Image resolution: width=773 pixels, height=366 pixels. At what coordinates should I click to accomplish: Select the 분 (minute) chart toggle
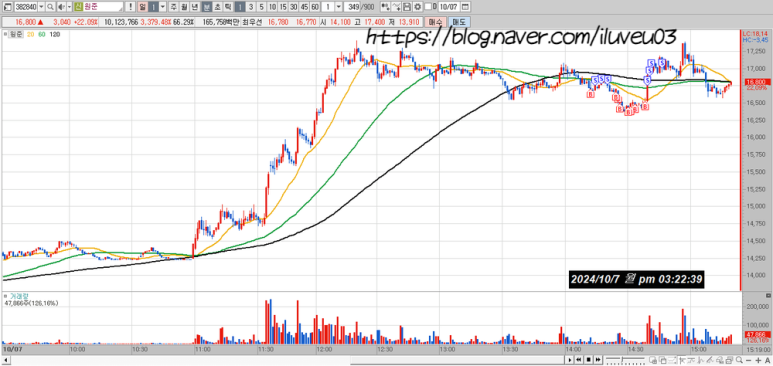tap(207, 7)
